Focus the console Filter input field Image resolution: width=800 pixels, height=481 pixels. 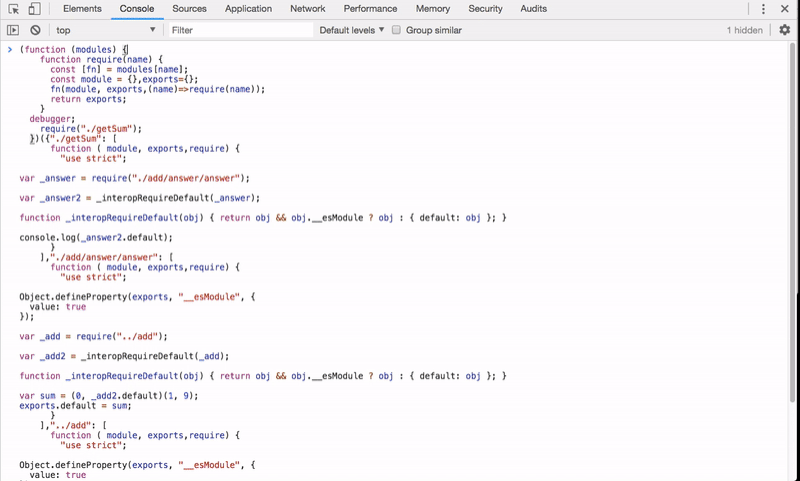pyautogui.click(x=240, y=30)
